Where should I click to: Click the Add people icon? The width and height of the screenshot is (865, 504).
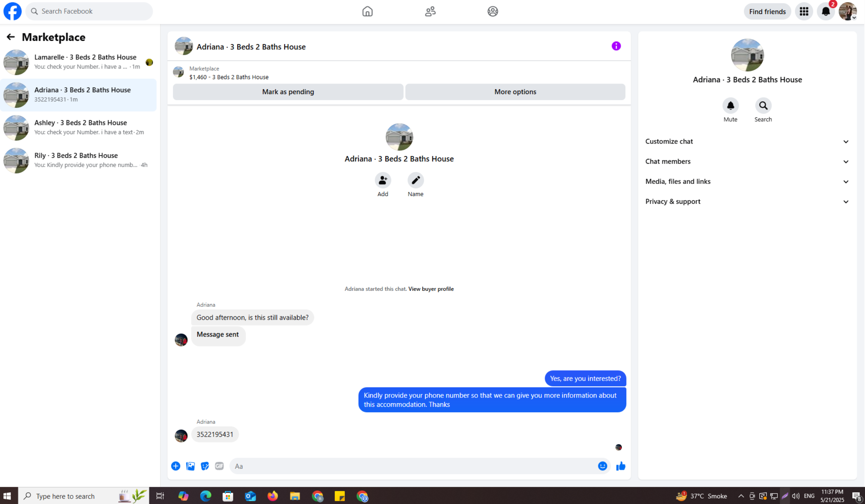pyautogui.click(x=383, y=180)
